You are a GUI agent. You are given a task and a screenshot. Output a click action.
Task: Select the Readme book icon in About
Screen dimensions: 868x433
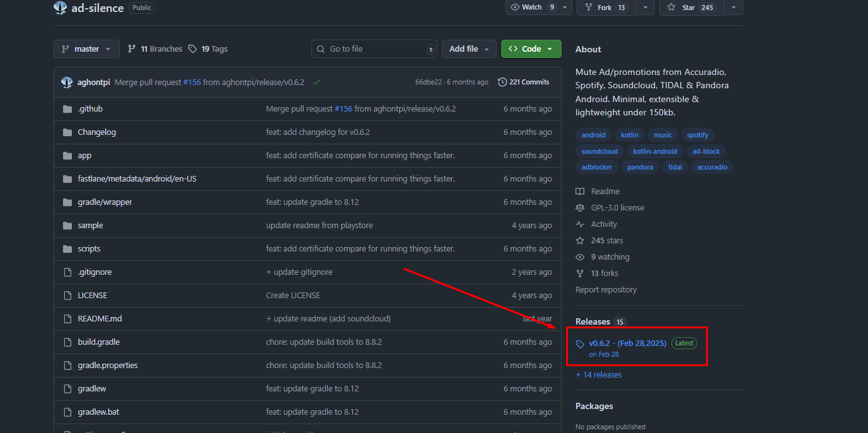[581, 191]
